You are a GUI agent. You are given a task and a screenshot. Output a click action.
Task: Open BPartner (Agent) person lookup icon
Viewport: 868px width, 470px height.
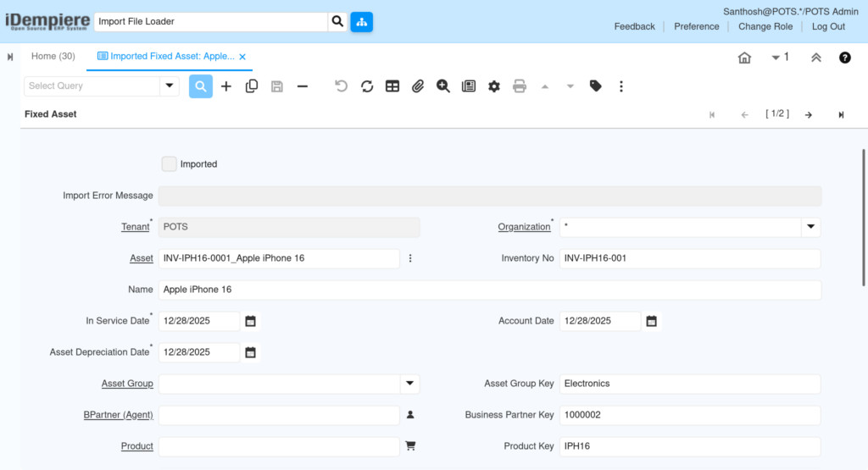tap(410, 415)
